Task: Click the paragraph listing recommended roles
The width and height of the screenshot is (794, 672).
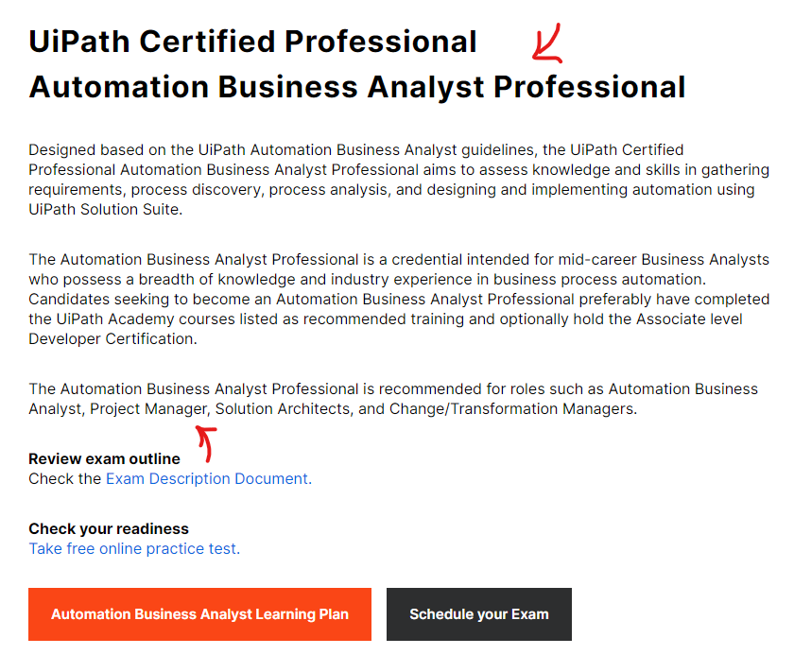Action: (393, 399)
